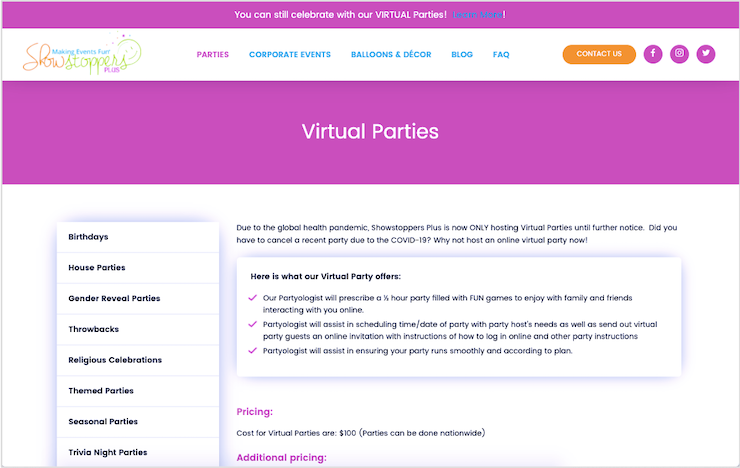Select Birthdays in the sidebar
Screen dimensions: 740x468
tap(138, 237)
